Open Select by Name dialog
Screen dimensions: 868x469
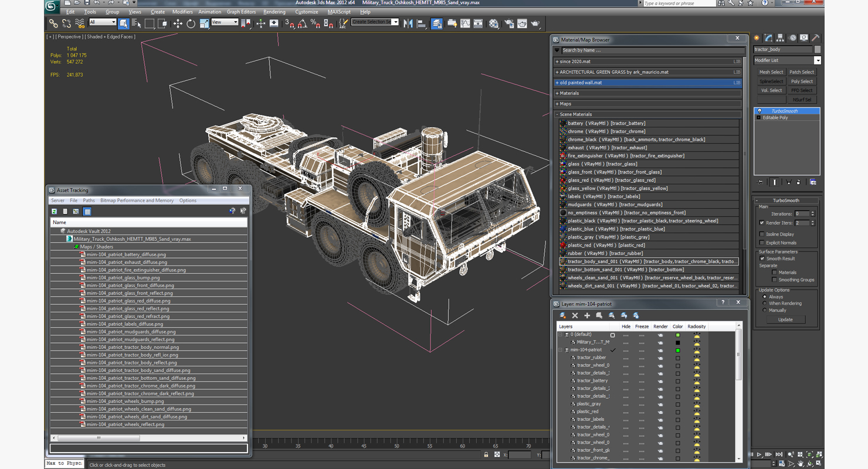click(x=136, y=23)
